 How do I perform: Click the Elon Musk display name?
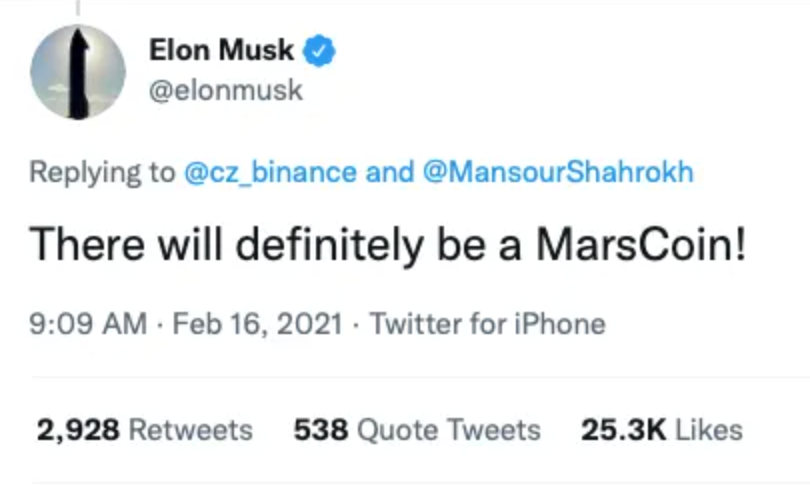[x=221, y=50]
